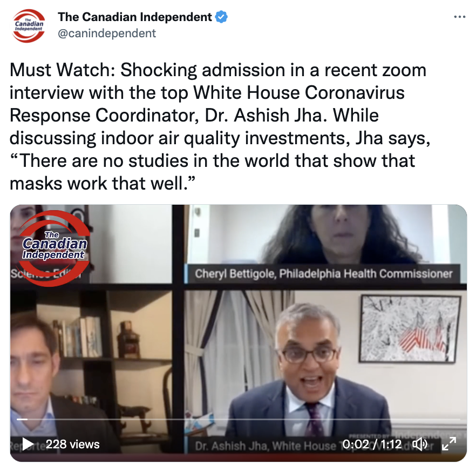Image resolution: width=476 pixels, height=471 pixels.
Task: Click the Cheryl Bettigole name caption
Action: tap(323, 274)
